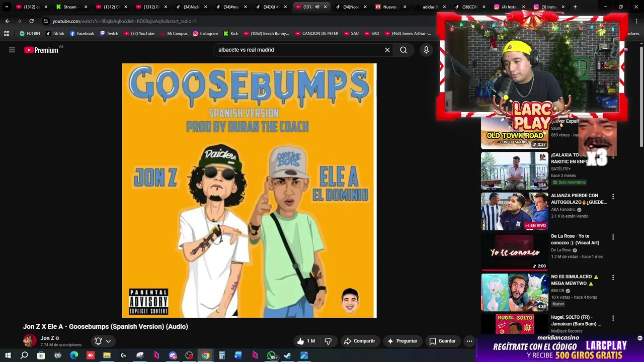Open Kick bookmark
The height and width of the screenshot is (362, 644).
(230, 34)
